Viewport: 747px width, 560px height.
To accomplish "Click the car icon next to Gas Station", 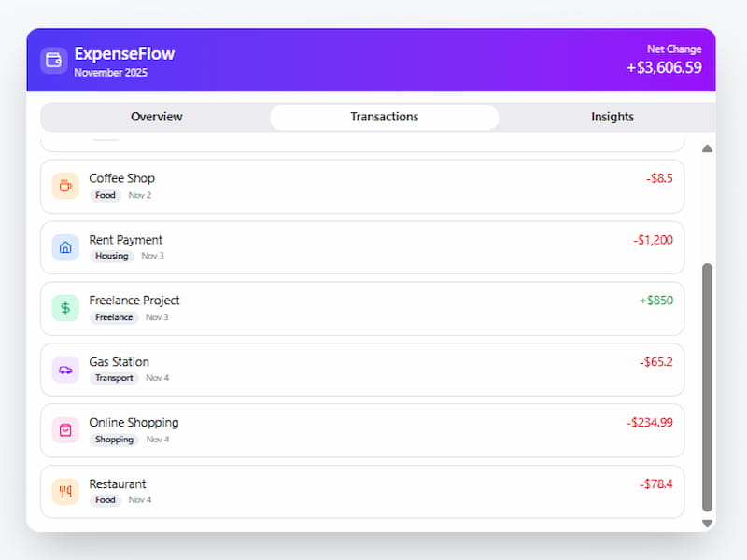I will pos(64,369).
